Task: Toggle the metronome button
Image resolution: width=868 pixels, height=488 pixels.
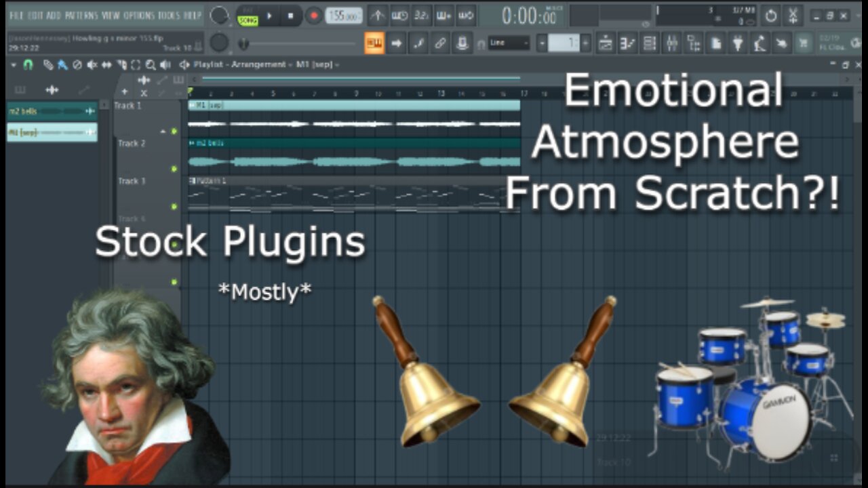Action: click(x=378, y=15)
